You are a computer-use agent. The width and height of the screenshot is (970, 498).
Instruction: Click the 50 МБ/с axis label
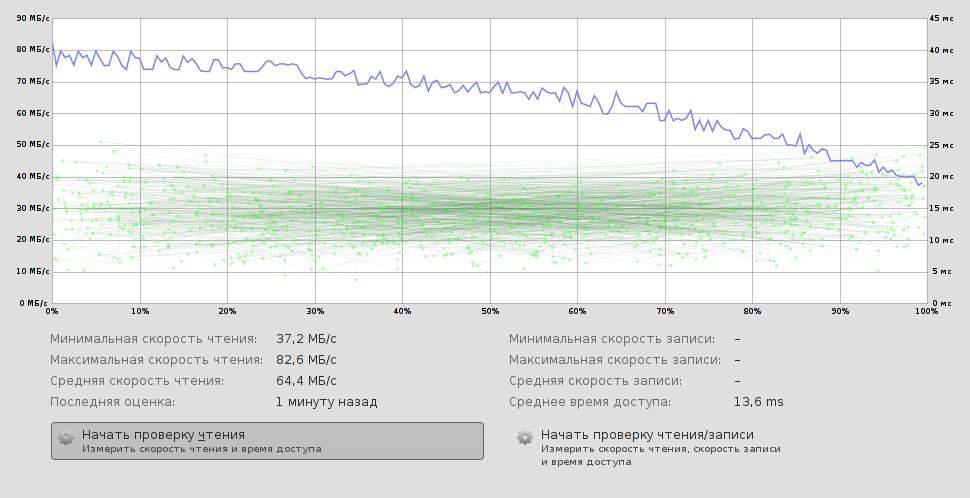click(33, 145)
